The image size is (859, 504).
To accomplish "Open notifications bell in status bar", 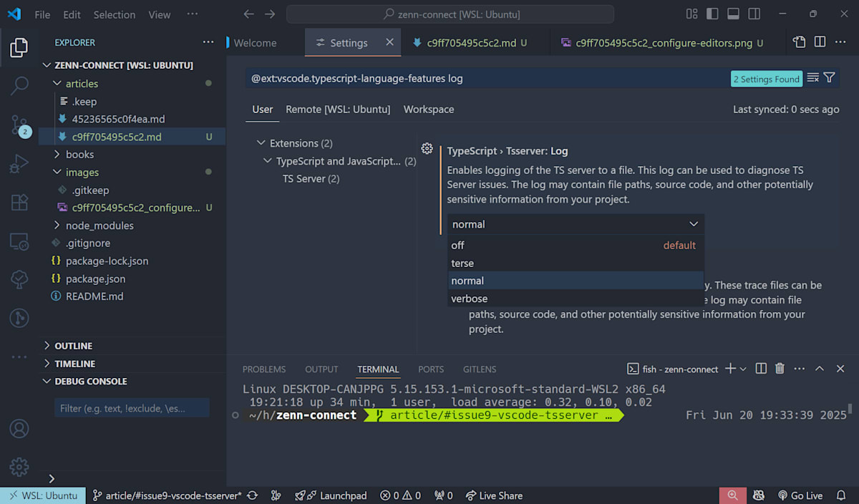I will [x=842, y=495].
